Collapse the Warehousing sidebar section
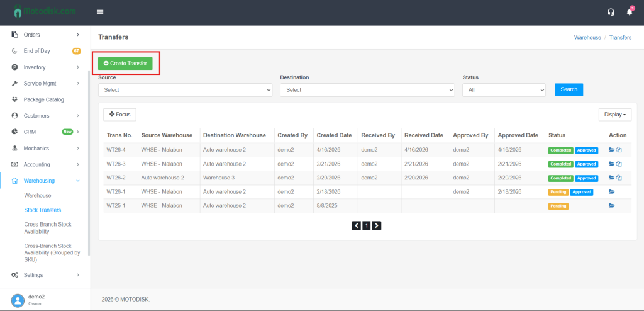 [x=44, y=181]
